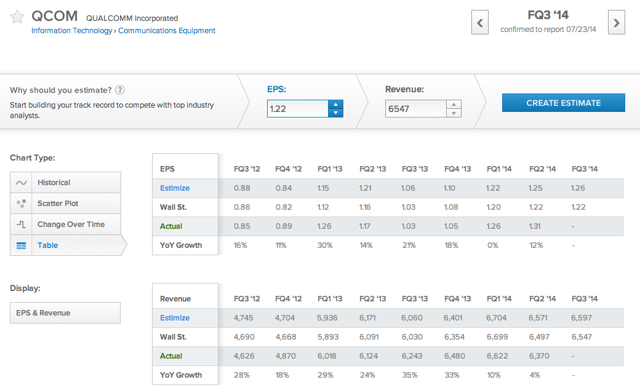
Task: Select the Historical chart type
Action: (65, 182)
